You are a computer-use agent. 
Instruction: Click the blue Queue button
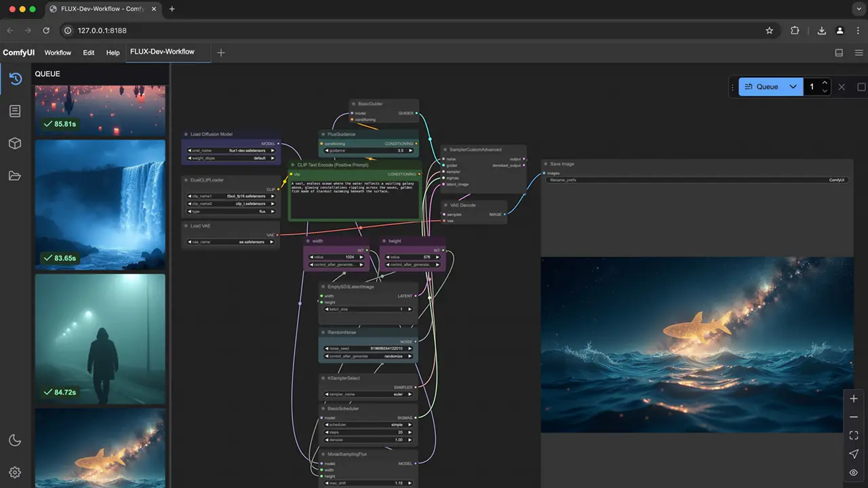[763, 87]
